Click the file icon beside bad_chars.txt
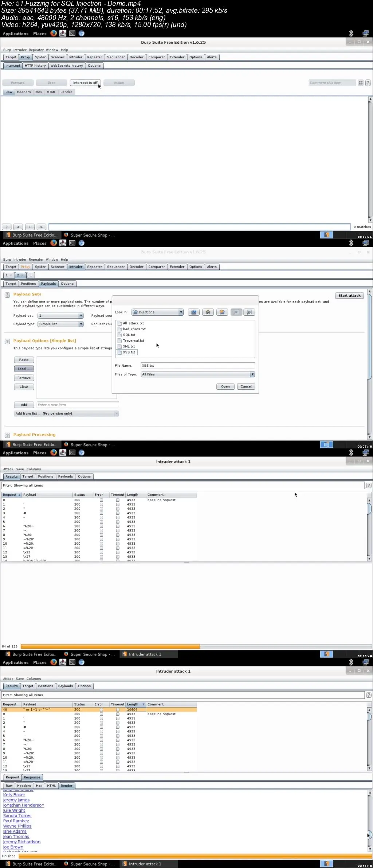Image resolution: width=373 pixels, height=868 pixels. tap(119, 329)
